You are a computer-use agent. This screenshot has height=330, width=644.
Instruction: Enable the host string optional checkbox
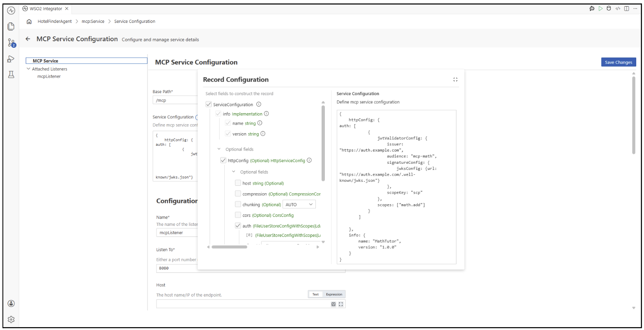(x=238, y=183)
